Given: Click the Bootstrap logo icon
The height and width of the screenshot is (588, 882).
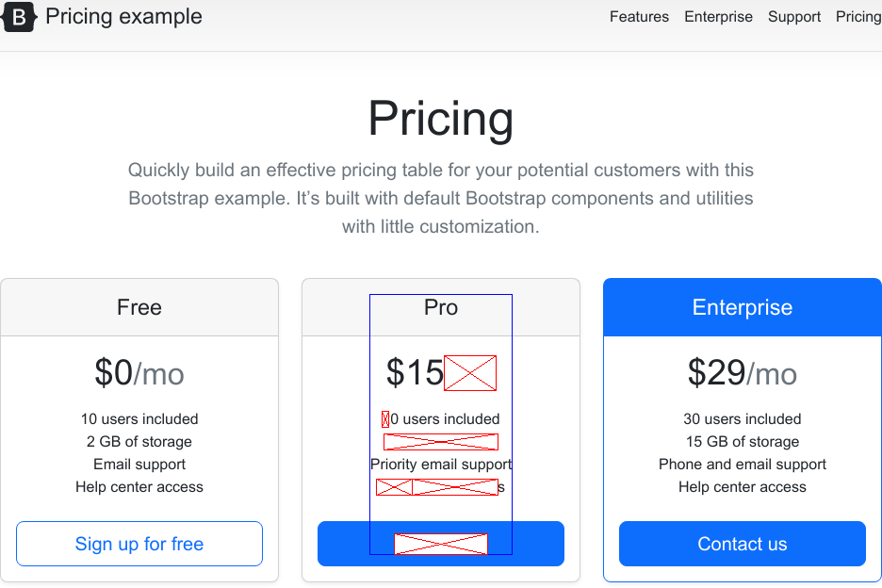Looking at the screenshot, I should [19, 17].
